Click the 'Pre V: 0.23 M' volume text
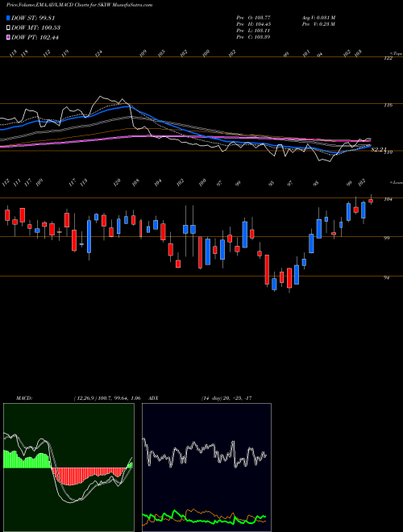Image resolution: width=403 pixels, height=532 pixels. click(x=318, y=23)
